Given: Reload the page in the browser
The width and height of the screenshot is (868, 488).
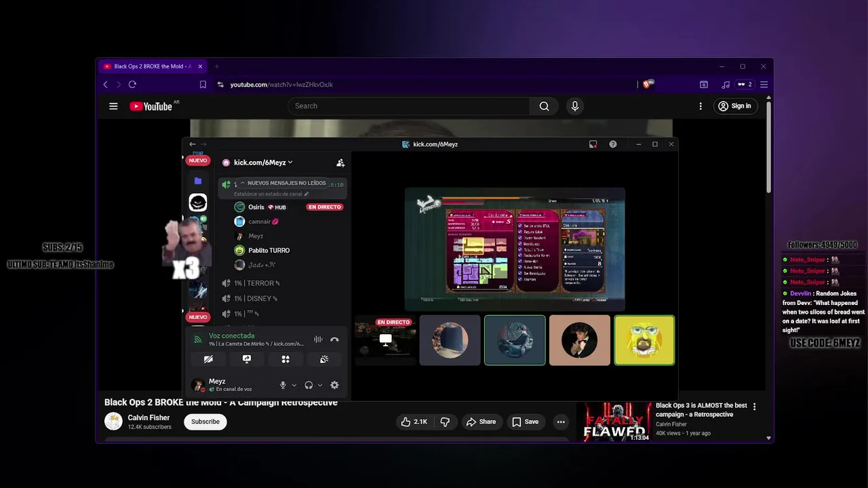Looking at the screenshot, I should pos(132,85).
